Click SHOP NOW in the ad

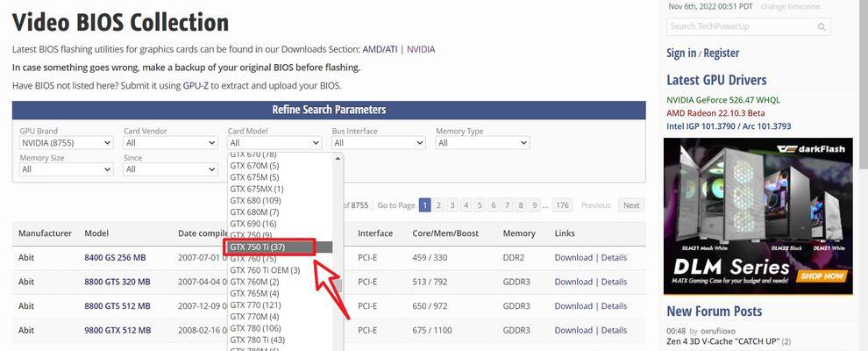pos(822,276)
